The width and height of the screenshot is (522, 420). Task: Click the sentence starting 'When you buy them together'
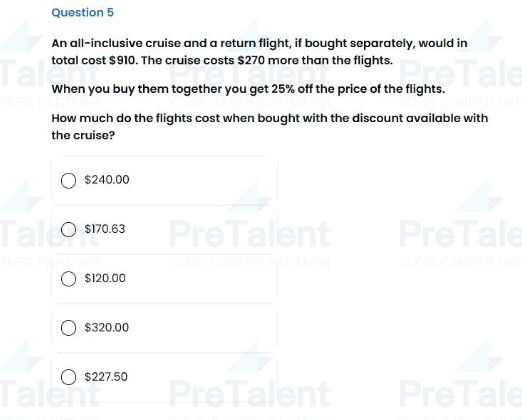[x=248, y=89]
